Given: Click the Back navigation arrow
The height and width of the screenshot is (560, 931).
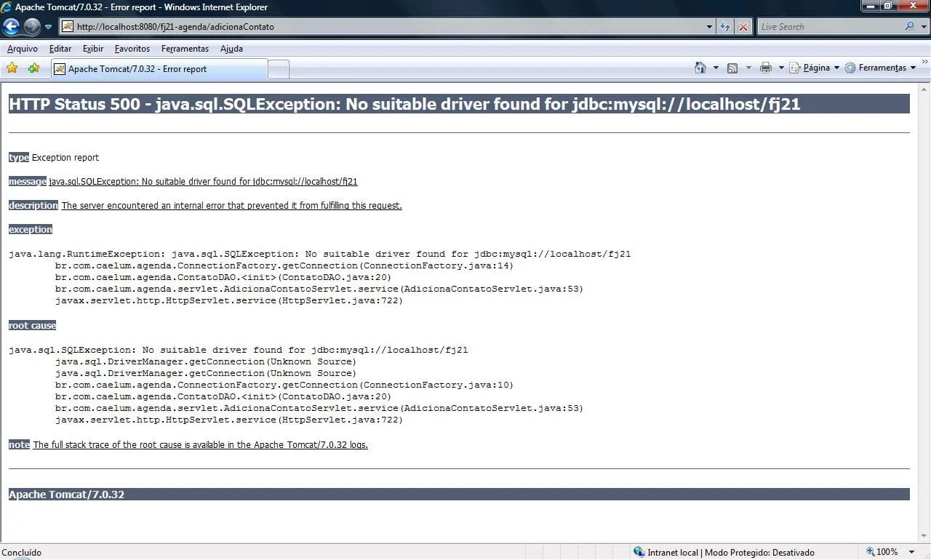Looking at the screenshot, I should [x=11, y=27].
